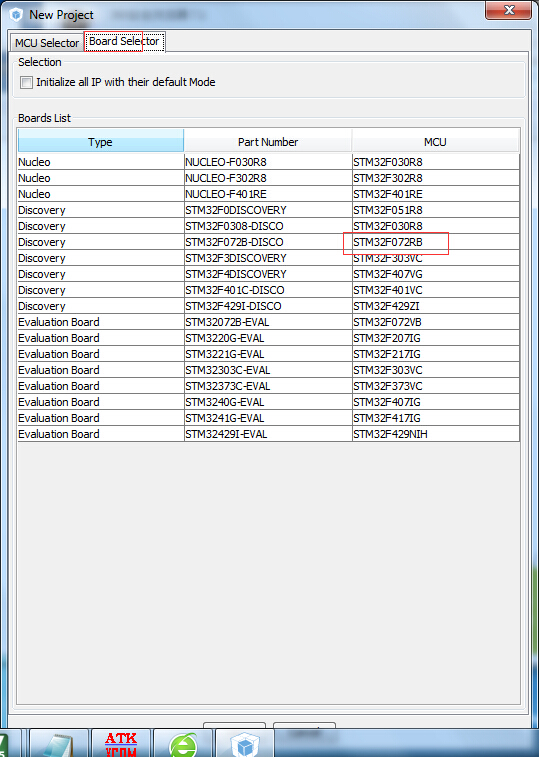Image resolution: width=539 pixels, height=757 pixels.
Task: Sort boards by the Part Number column header
Action: click(x=268, y=142)
